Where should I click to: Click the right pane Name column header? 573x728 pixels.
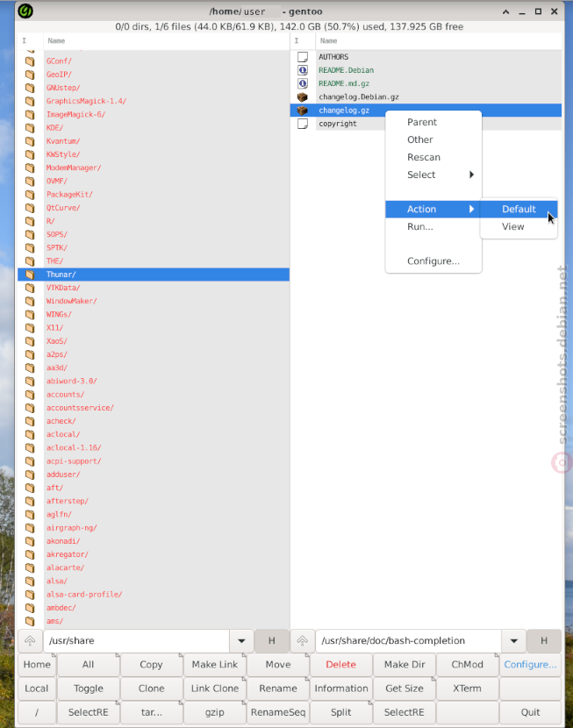tap(439, 41)
